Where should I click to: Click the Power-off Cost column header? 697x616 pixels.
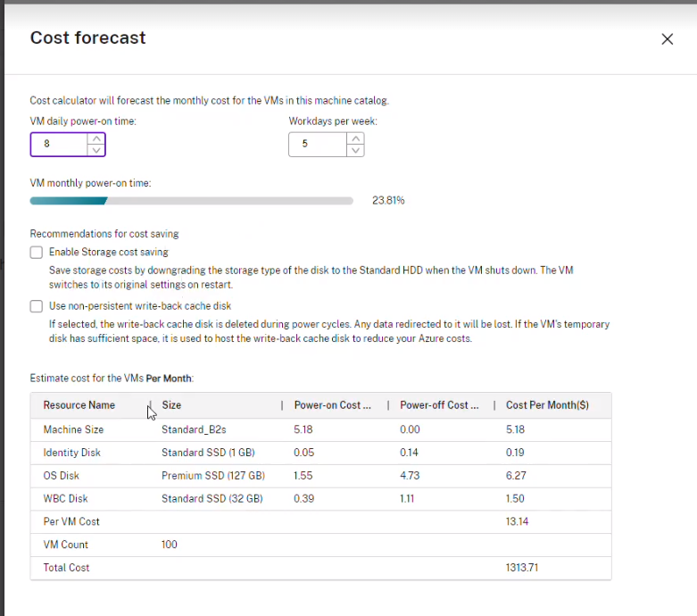click(x=439, y=405)
